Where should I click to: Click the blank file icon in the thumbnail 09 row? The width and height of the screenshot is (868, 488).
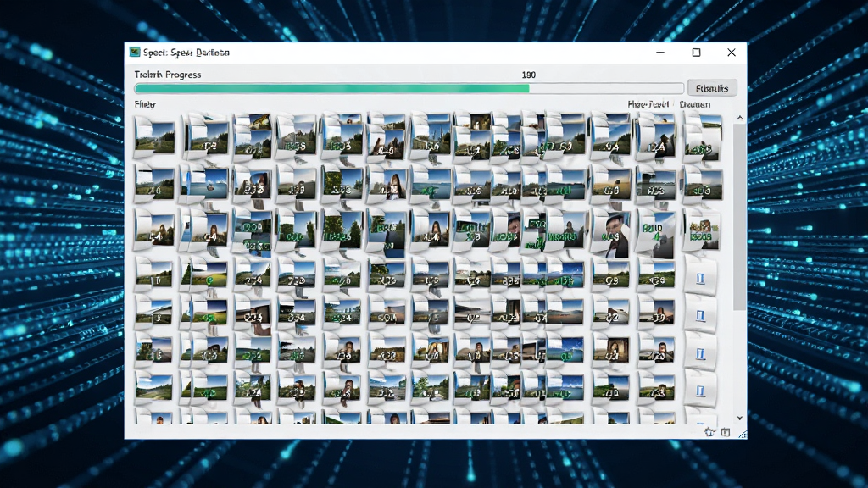[x=700, y=277]
